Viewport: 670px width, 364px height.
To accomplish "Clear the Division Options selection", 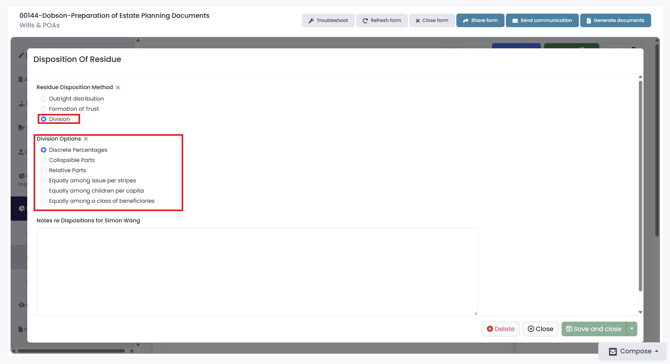I will [x=86, y=139].
